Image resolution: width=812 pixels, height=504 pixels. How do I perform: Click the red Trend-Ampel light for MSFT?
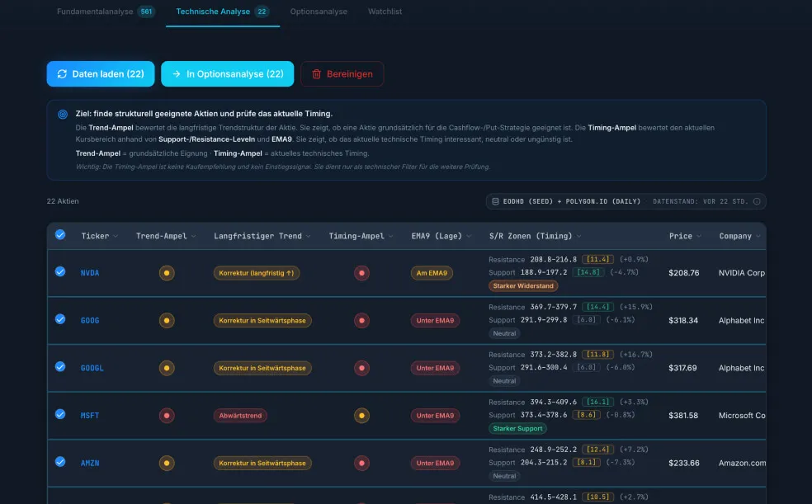click(x=167, y=416)
